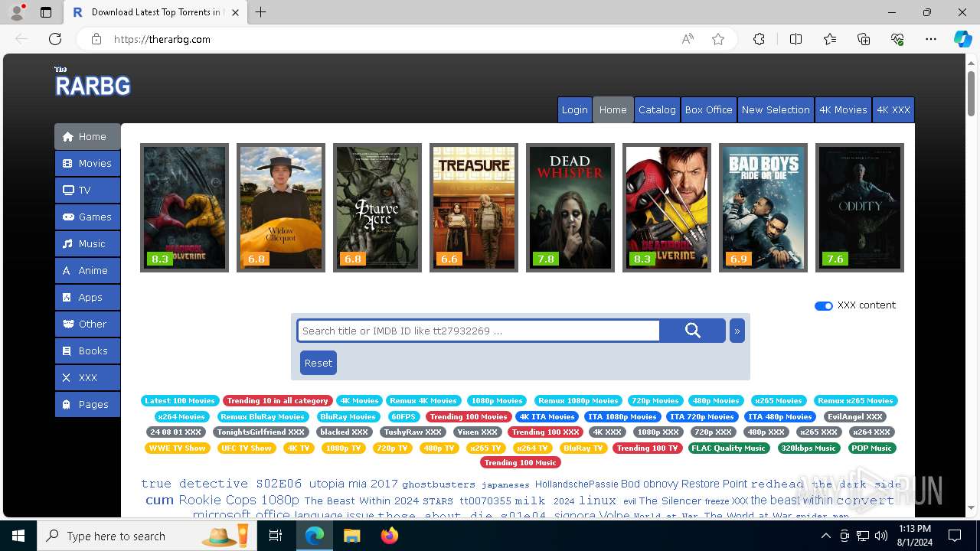Open a new browser tab
Image resolution: width=980 pixels, height=551 pixels.
[261, 12]
